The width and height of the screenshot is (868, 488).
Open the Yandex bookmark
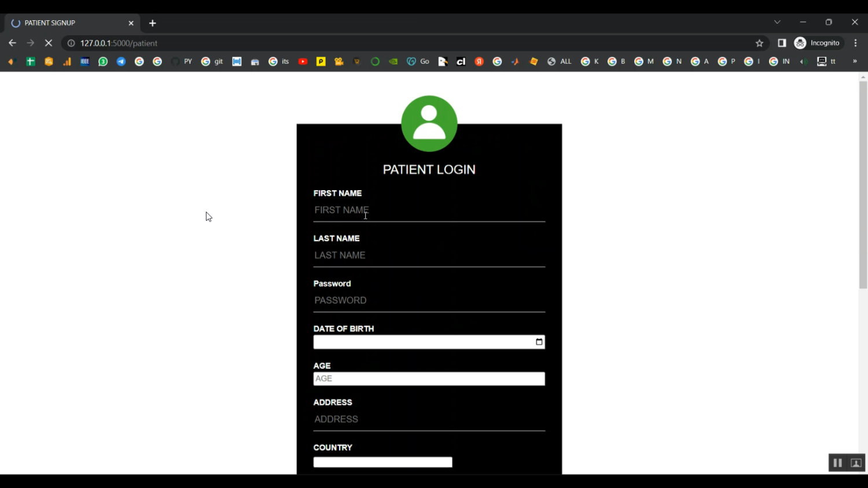point(479,61)
